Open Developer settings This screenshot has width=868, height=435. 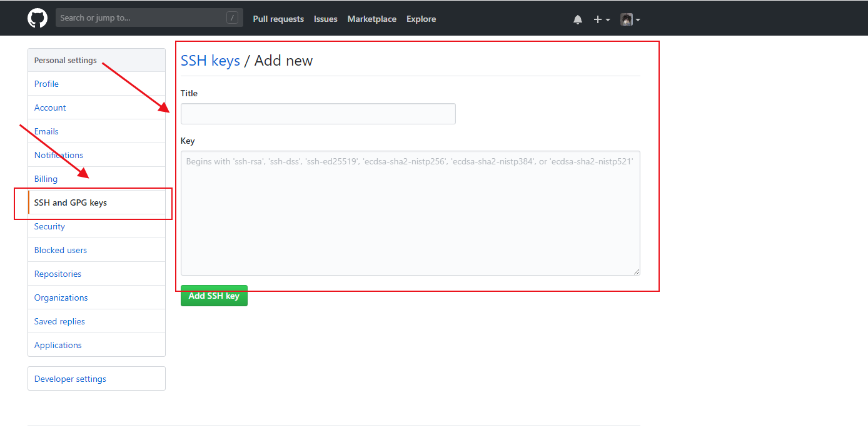pyautogui.click(x=96, y=379)
